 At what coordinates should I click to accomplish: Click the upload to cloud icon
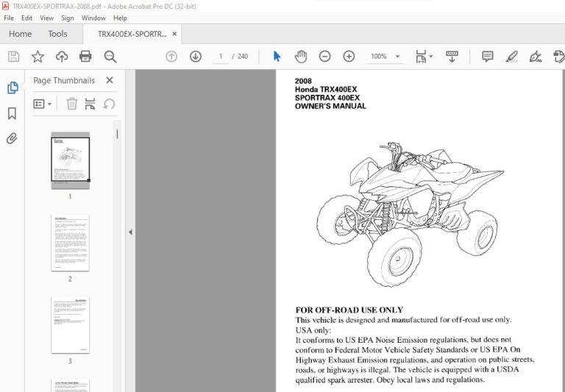click(62, 57)
